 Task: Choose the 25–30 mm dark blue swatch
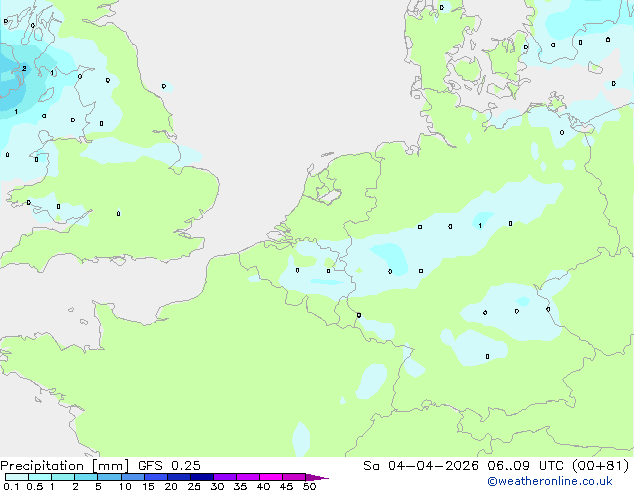point(202,477)
